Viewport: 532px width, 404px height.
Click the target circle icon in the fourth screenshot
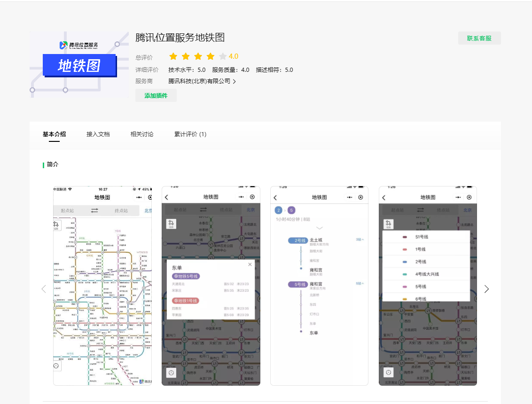(x=469, y=197)
